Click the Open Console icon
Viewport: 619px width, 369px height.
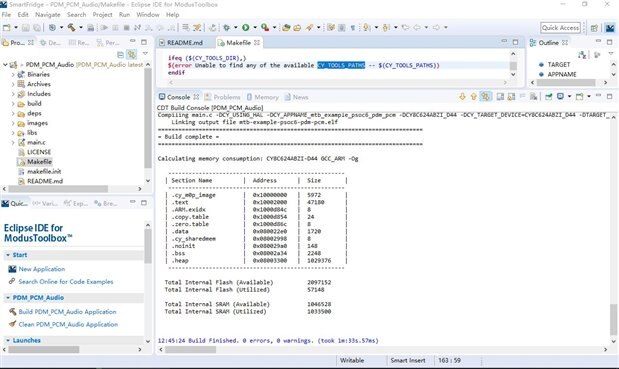pyautogui.click(x=580, y=97)
